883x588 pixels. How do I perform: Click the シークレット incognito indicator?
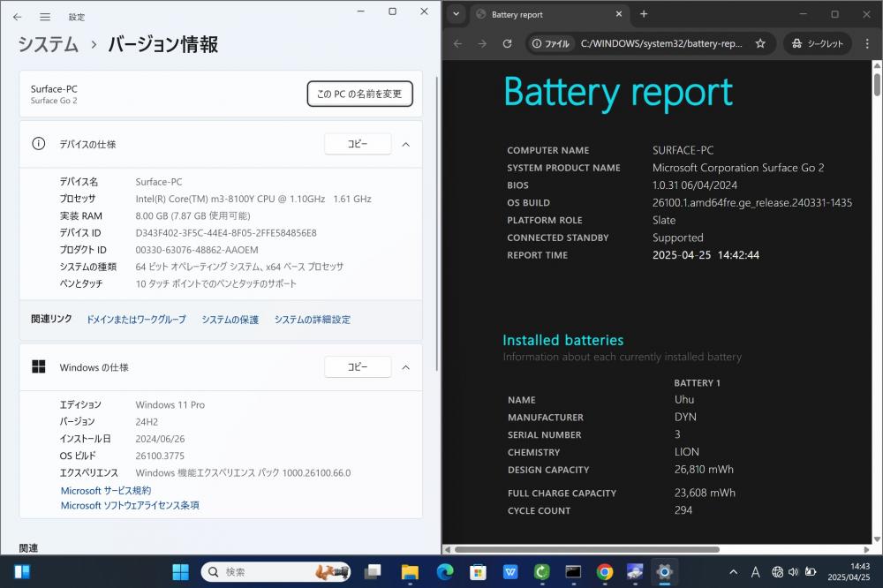817,43
